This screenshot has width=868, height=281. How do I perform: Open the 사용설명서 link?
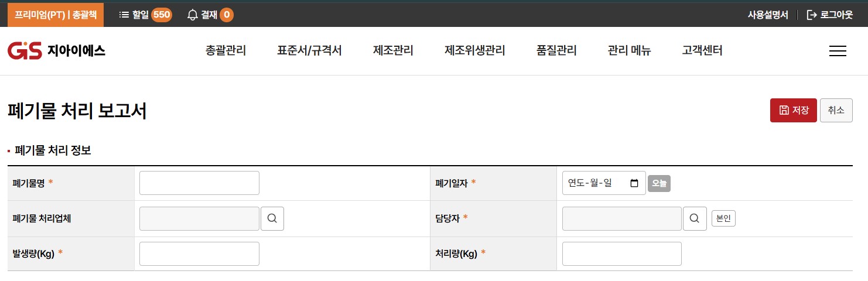pos(768,15)
